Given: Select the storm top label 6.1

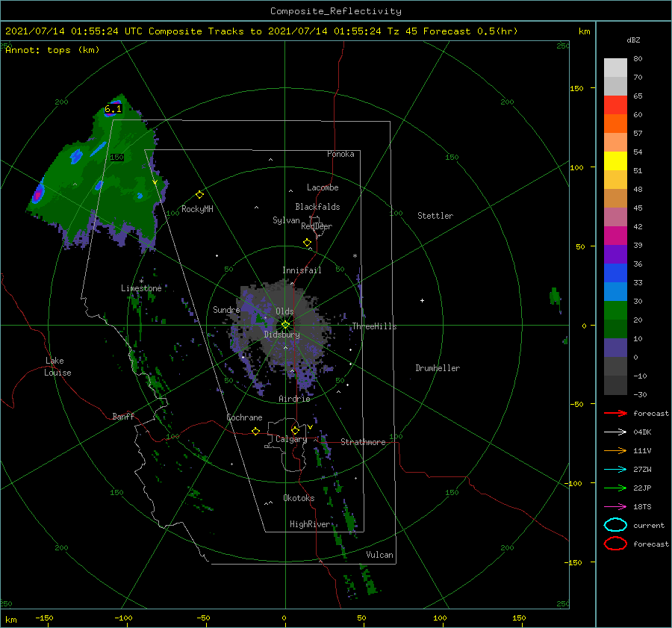Looking at the screenshot, I should (x=113, y=109).
